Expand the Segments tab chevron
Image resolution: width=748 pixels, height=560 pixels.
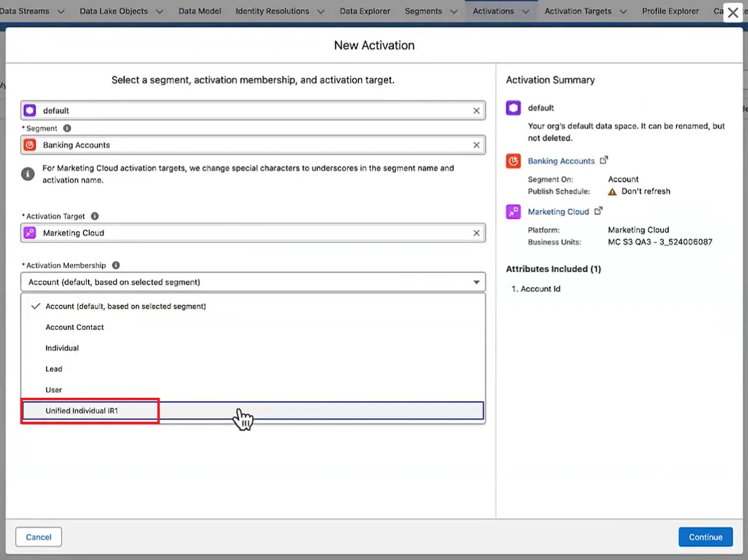[453, 11]
